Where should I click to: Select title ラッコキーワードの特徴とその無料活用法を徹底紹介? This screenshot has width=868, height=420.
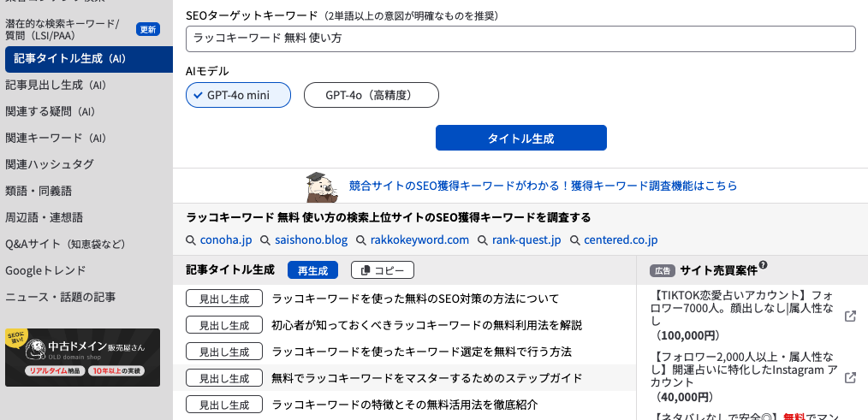point(405,405)
